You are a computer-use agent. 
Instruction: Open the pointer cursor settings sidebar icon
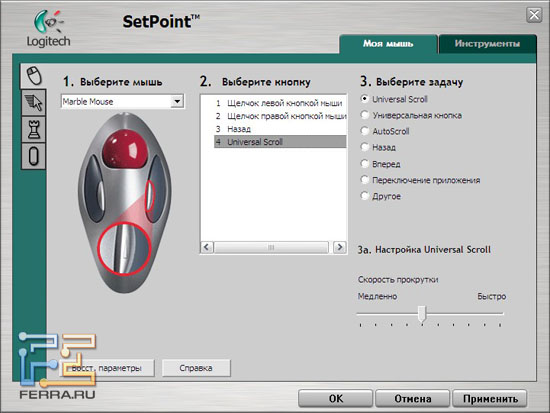(x=34, y=103)
